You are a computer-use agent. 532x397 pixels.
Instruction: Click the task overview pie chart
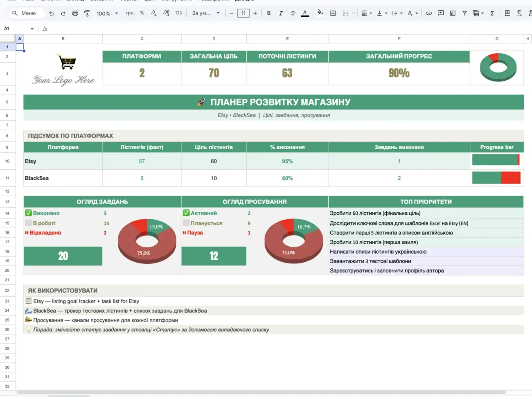(147, 241)
